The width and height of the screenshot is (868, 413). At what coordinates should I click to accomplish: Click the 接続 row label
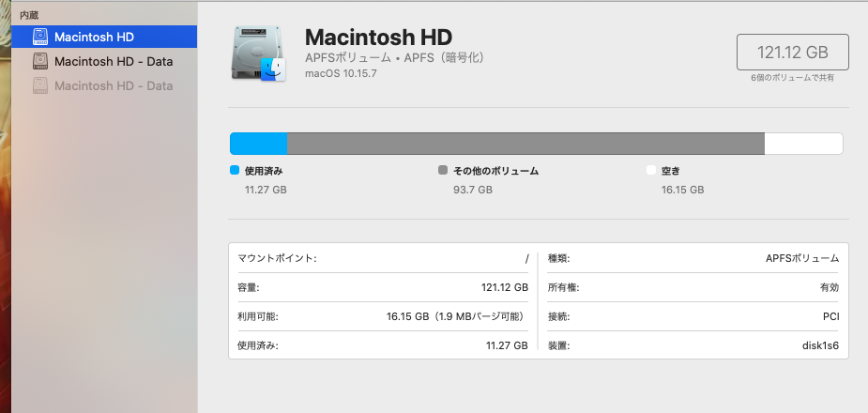pyautogui.click(x=558, y=316)
